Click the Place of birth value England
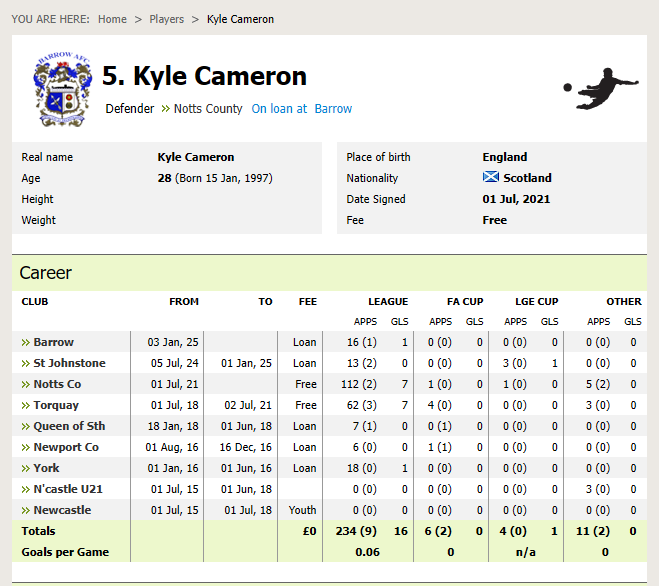This screenshot has width=659, height=586. pos(504,157)
